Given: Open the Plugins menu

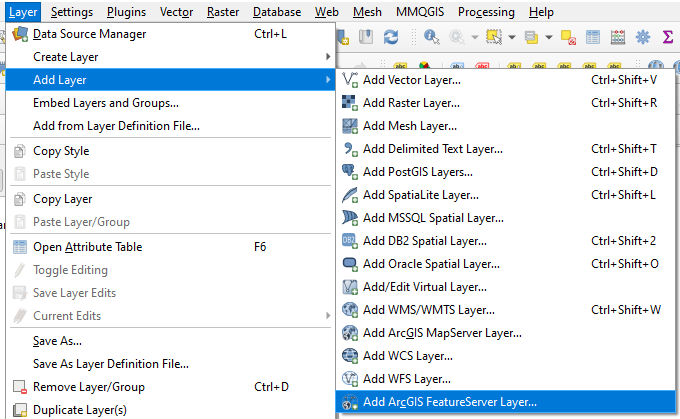Looking at the screenshot, I should coord(126,12).
